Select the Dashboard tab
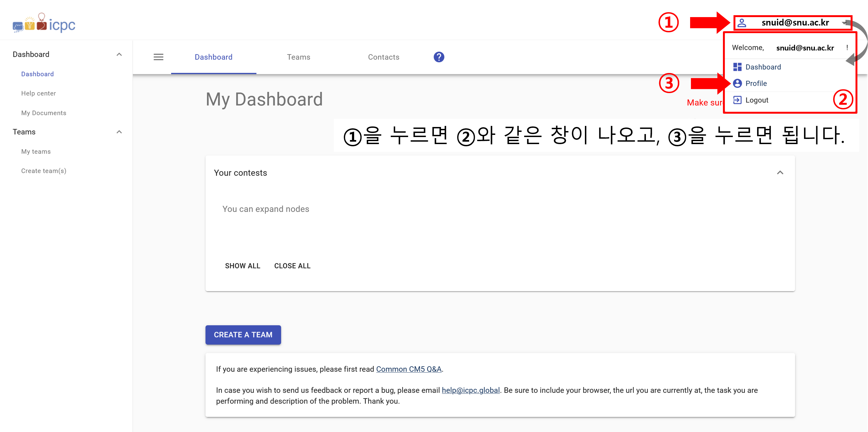 [214, 57]
